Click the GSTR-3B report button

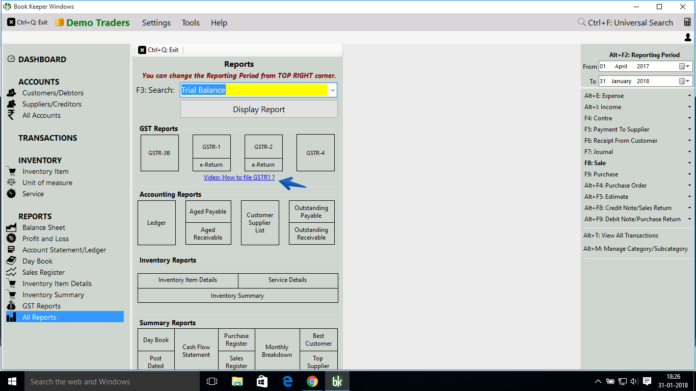pyautogui.click(x=159, y=153)
